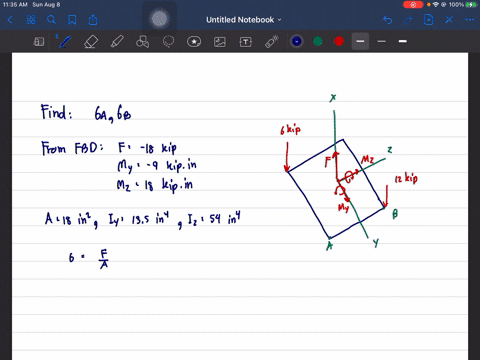Select the Lasso tool
The height and width of the screenshot is (360, 480).
pos(168,42)
